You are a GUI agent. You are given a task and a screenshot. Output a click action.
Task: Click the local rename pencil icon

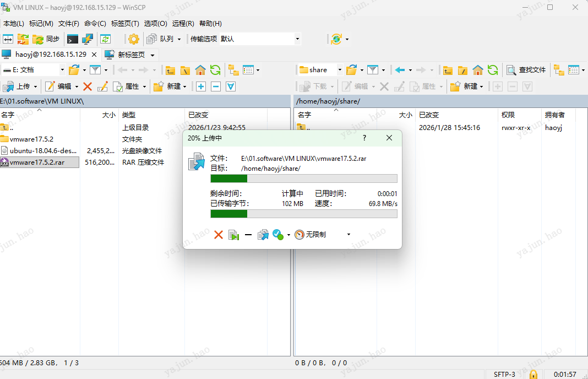tap(102, 86)
